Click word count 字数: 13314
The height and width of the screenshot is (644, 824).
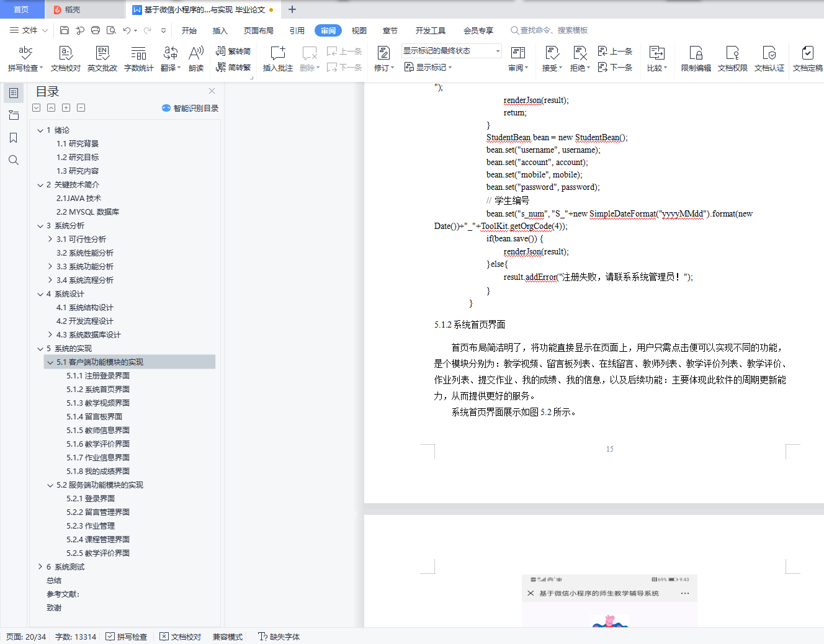76,637
